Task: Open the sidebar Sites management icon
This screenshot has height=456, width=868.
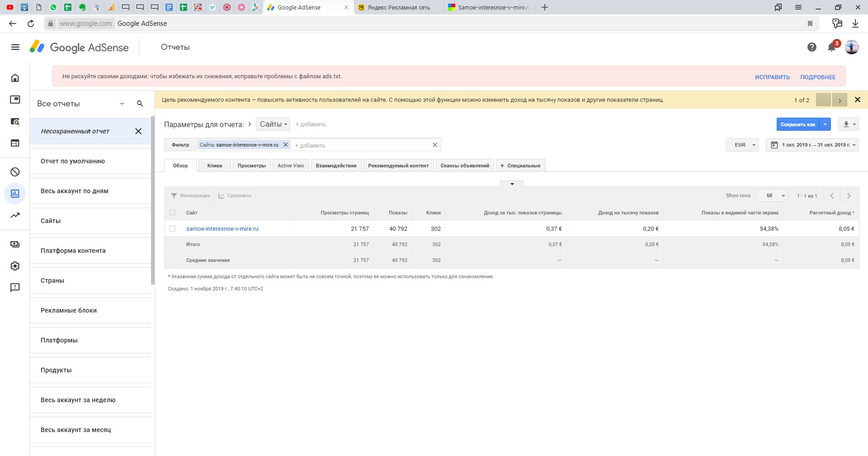Action: 15,143
